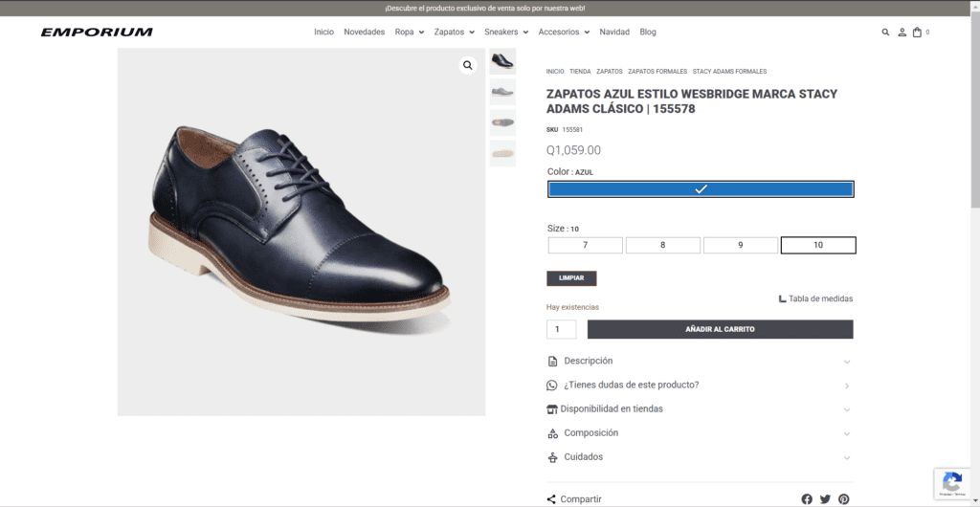Open the Accesorios dropdown menu
The width and height of the screenshot is (980, 507).
pos(564,32)
